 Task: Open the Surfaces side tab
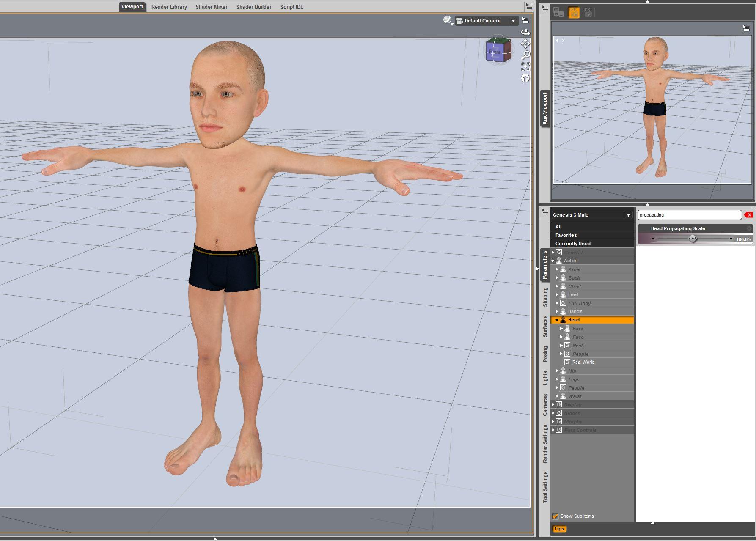[x=545, y=326]
